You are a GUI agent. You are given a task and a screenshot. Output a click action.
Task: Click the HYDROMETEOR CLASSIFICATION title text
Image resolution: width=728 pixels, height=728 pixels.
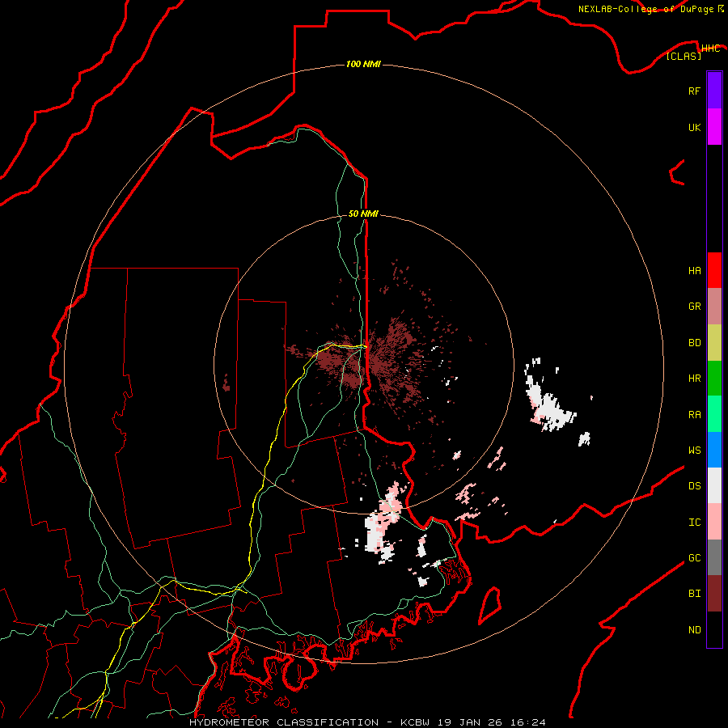click(x=284, y=722)
